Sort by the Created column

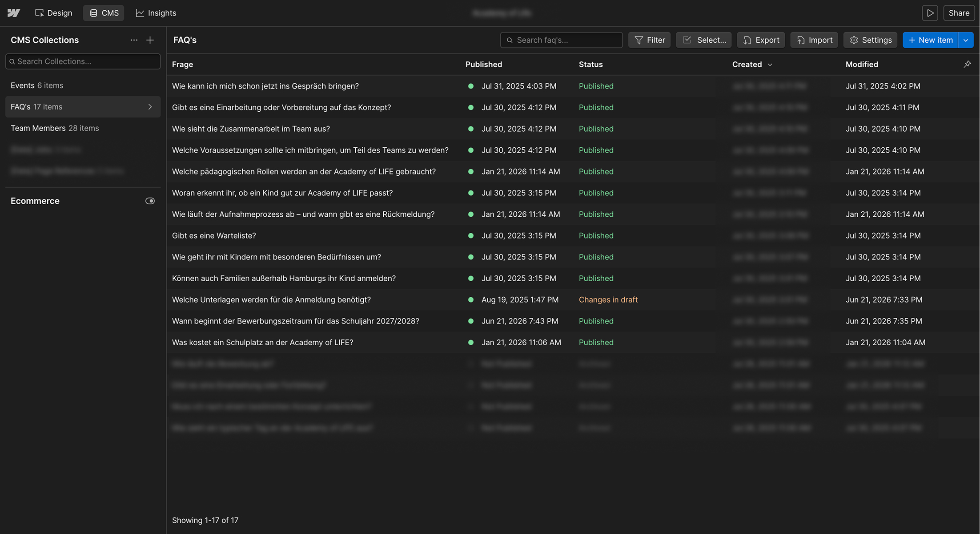[x=752, y=65]
